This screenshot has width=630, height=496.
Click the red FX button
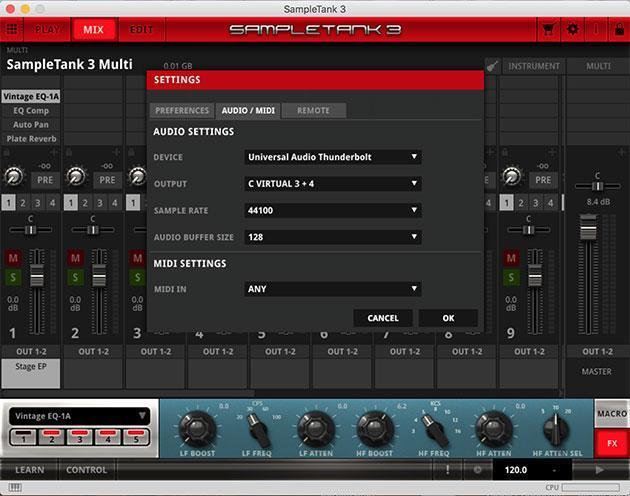[x=612, y=443]
